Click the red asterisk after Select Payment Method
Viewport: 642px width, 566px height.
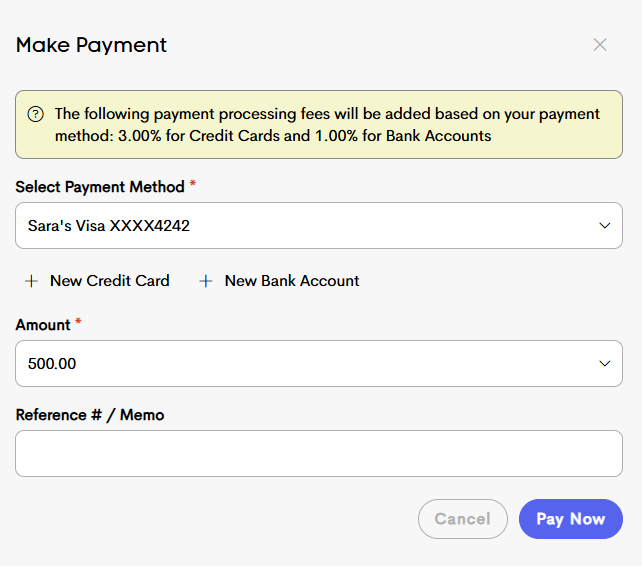192,184
